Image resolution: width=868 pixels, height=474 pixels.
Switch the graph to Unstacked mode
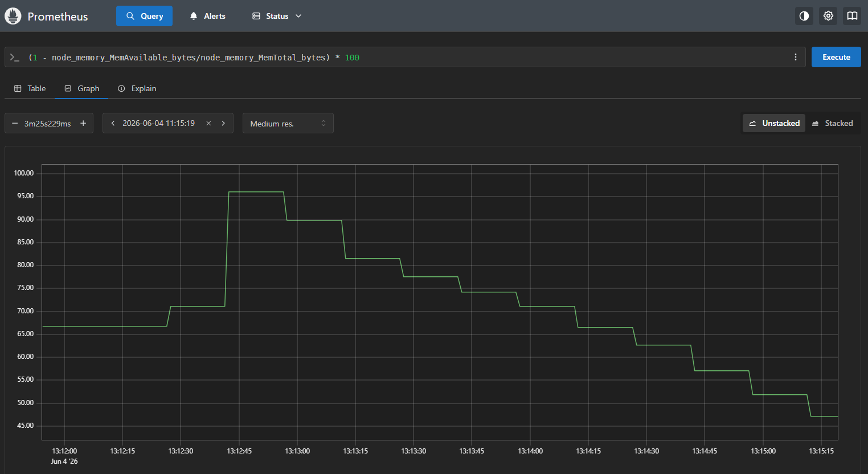click(774, 123)
